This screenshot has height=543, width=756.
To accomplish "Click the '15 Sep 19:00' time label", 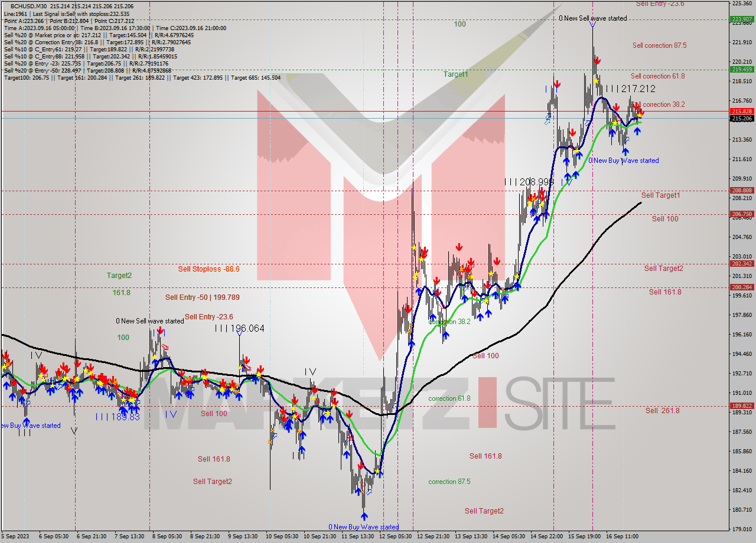I will coord(585,537).
